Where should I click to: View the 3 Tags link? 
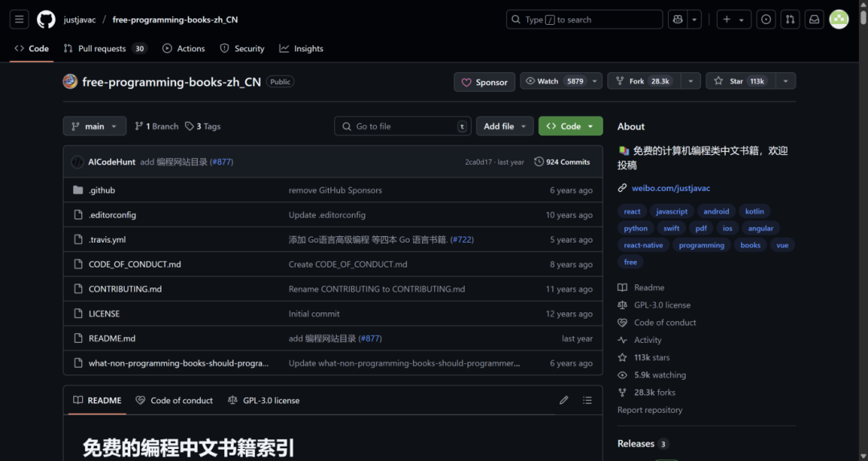203,126
